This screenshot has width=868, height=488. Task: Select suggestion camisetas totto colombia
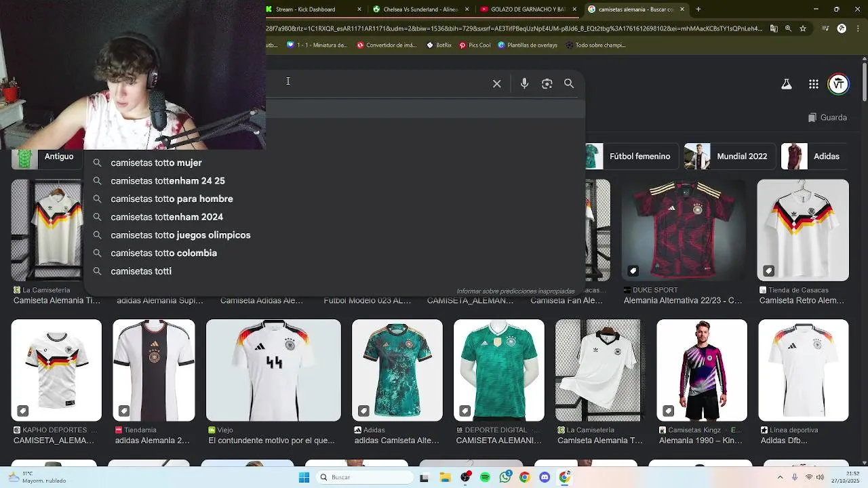[334, 253]
